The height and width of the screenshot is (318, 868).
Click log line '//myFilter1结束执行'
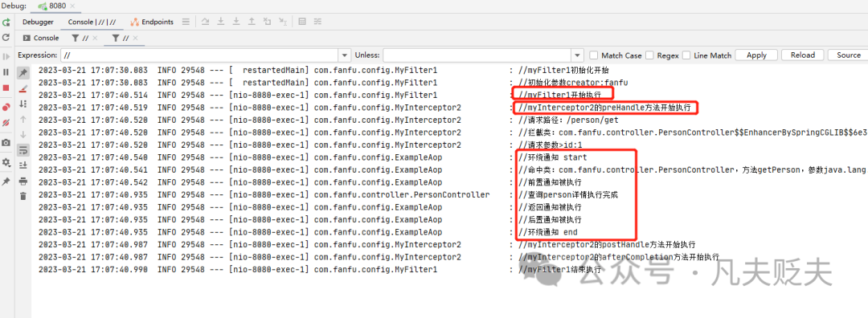click(559, 269)
